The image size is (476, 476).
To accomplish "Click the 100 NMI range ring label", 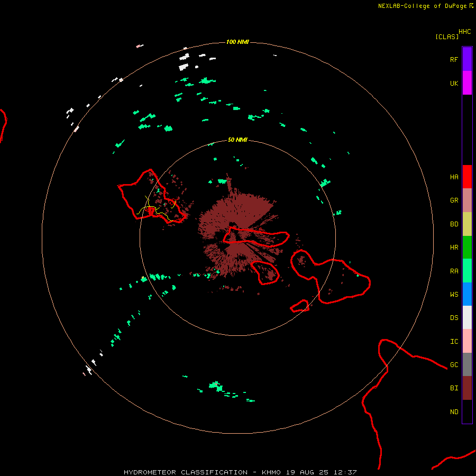I will pos(237,42).
